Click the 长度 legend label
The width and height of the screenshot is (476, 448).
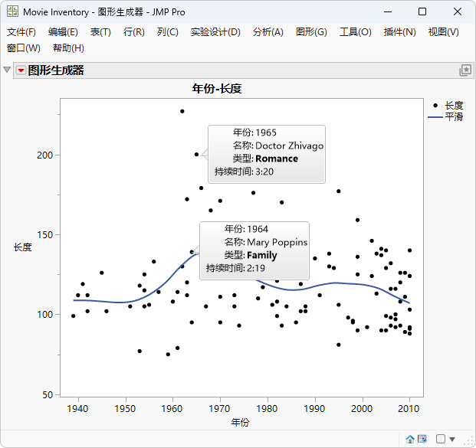pyautogui.click(x=454, y=106)
